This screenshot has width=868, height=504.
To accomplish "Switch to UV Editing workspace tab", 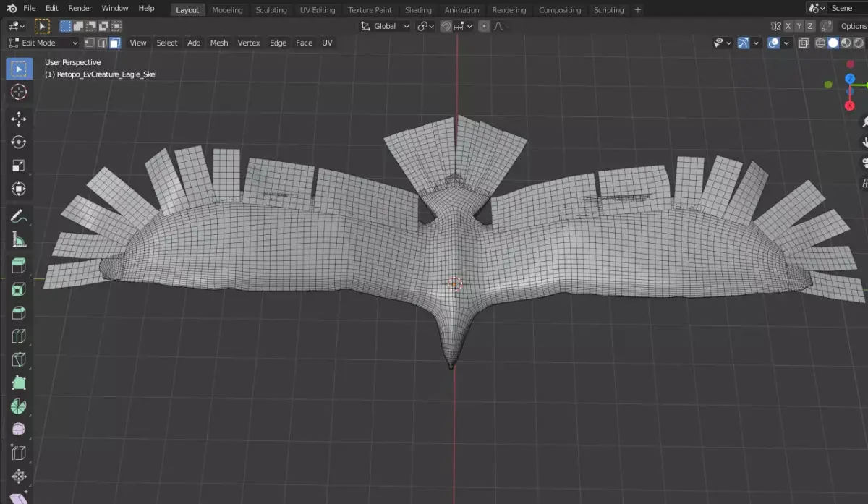I will pos(318,10).
